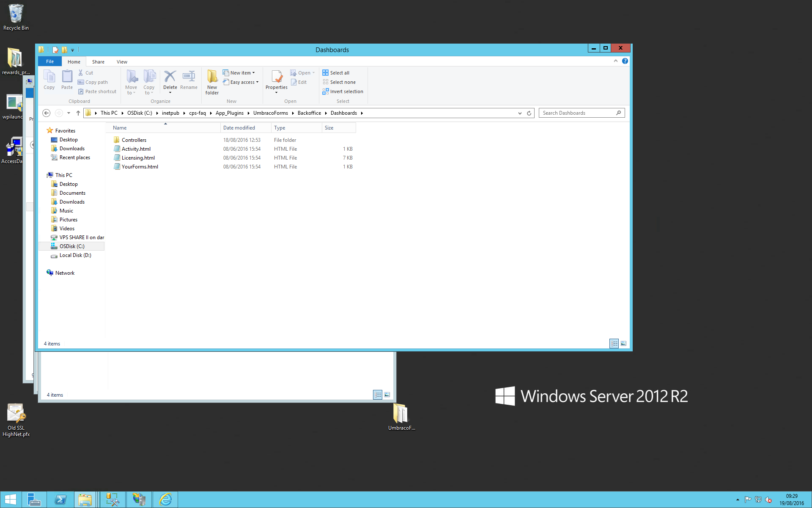
Task: Go up one level with the Up arrow
Action: tap(78, 113)
